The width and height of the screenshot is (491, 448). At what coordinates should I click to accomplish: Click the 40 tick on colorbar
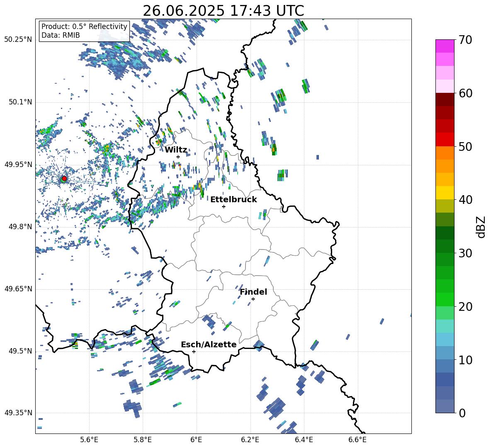click(x=465, y=200)
